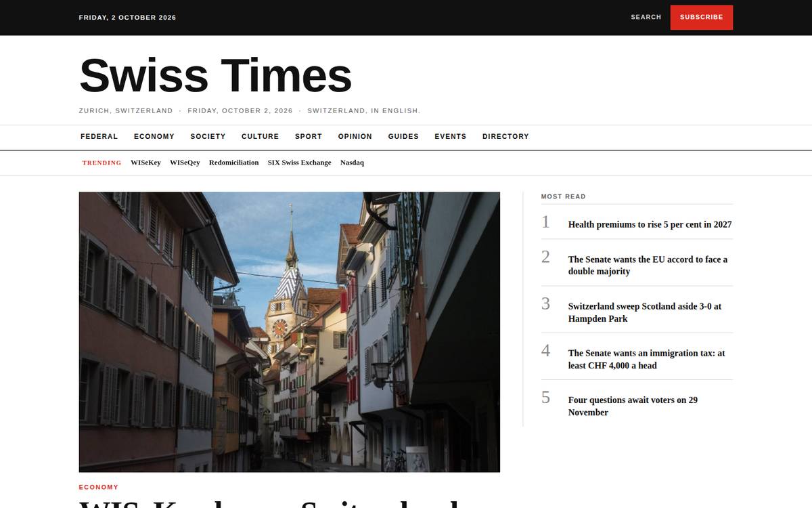Viewport: 812px width, 508px height.
Task: Select trending topic WISeQey
Action: [185, 163]
